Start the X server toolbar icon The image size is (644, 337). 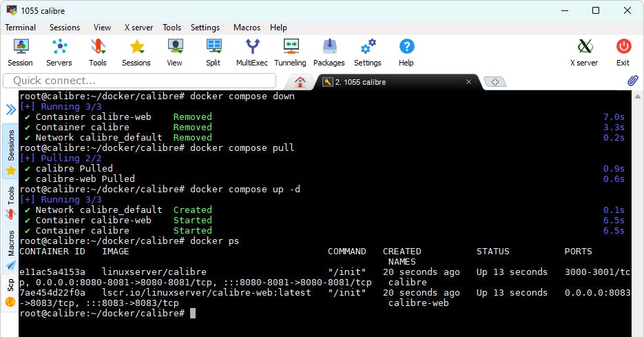(584, 52)
